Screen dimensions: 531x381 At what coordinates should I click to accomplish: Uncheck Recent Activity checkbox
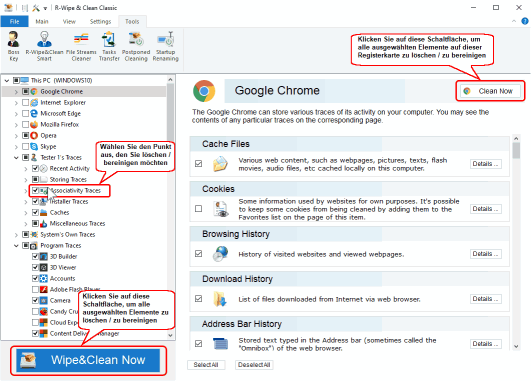[x=35, y=168]
